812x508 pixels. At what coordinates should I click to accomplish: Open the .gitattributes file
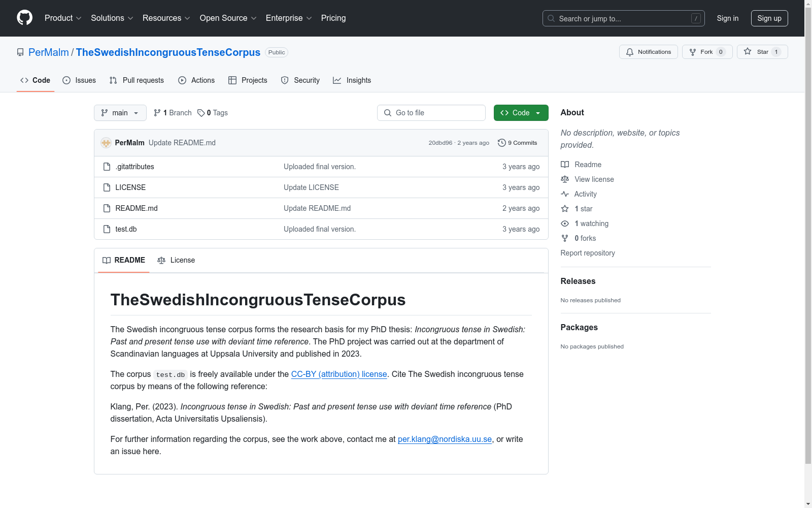click(x=134, y=167)
